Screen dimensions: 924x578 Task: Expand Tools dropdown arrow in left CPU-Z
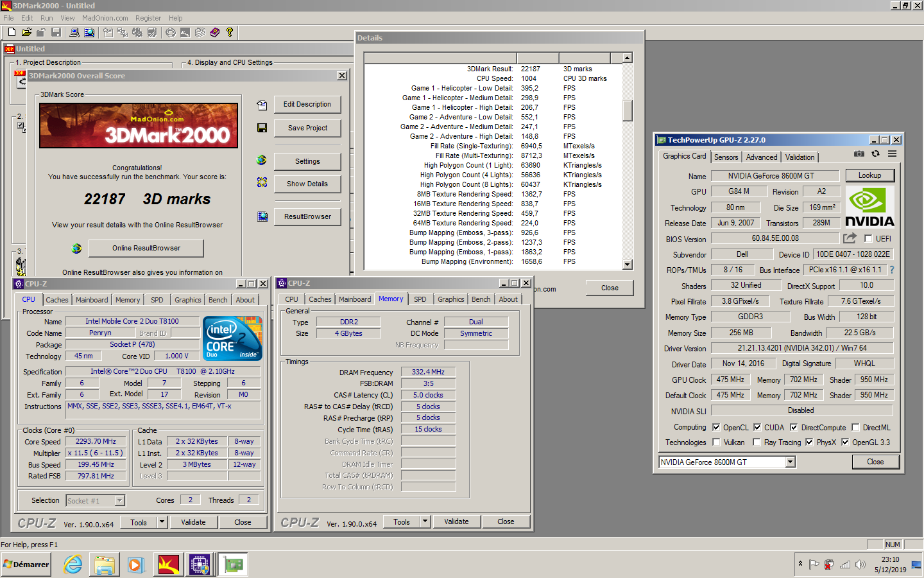pyautogui.click(x=162, y=522)
